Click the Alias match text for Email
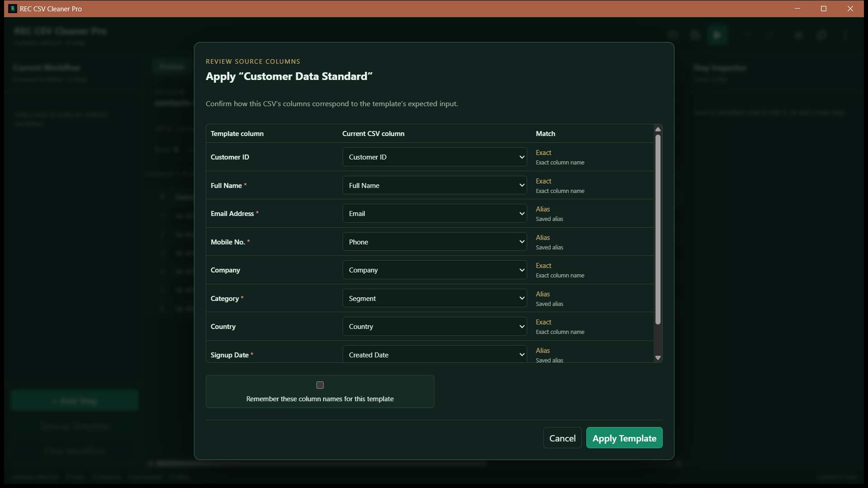The image size is (868, 488). pos(542,209)
